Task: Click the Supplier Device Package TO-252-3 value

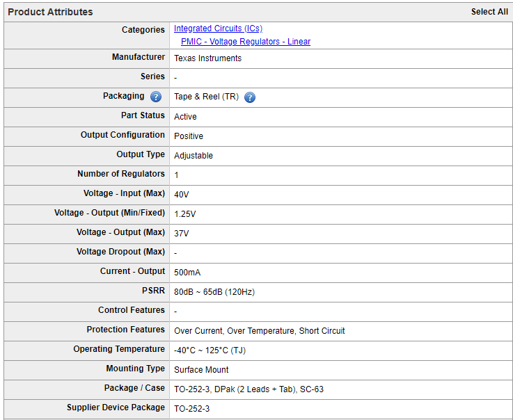Action: pos(191,409)
